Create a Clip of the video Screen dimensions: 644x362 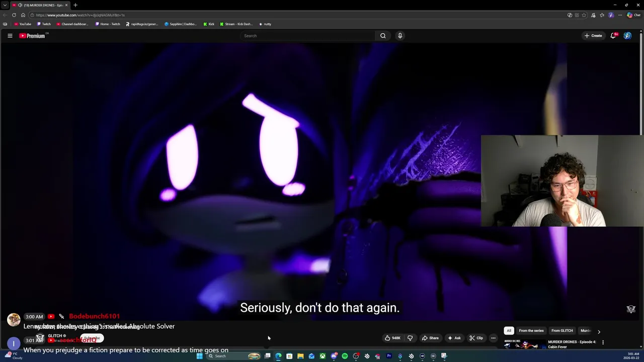coord(476,338)
